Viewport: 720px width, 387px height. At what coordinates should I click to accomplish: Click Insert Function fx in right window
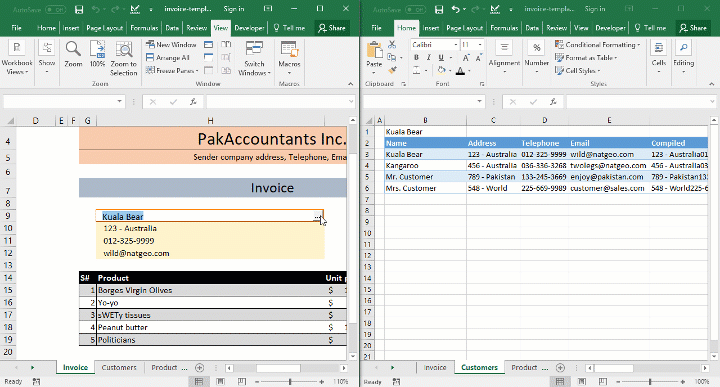553,101
